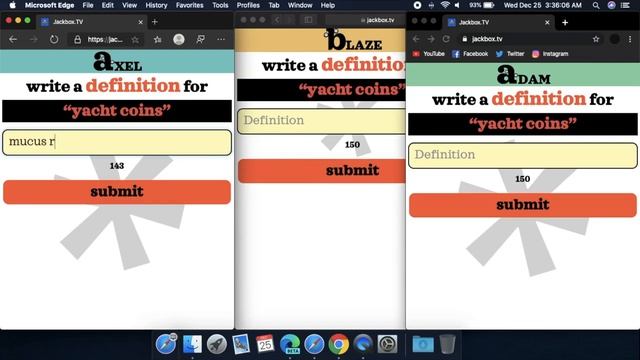Open Siri from the menu bar
640x360 pixels.
[x=611, y=5]
